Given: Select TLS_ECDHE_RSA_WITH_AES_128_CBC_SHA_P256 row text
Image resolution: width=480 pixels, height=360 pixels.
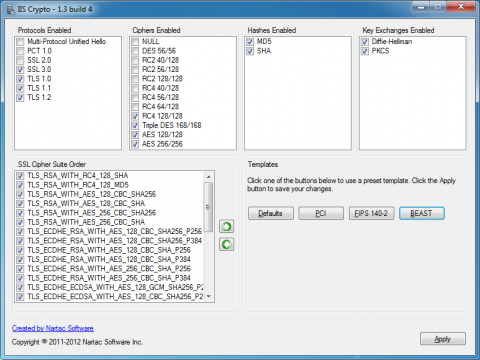Looking at the screenshot, I should (x=109, y=250).
